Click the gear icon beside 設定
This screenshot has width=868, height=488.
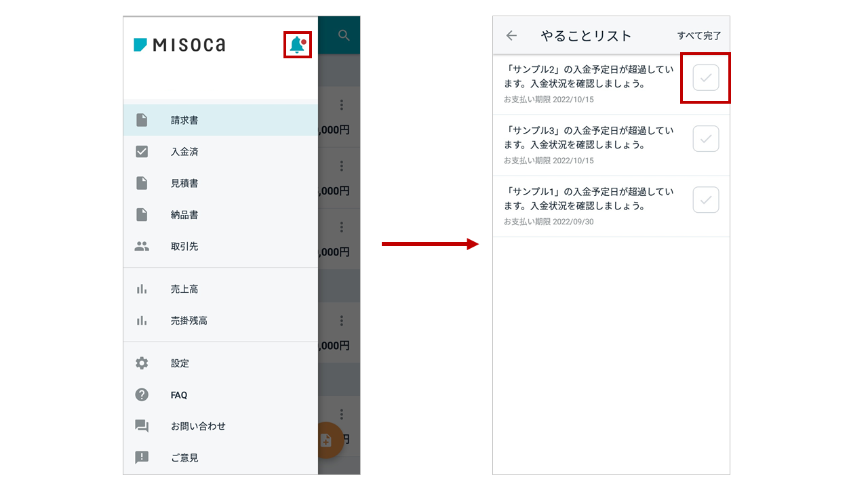[x=142, y=363]
